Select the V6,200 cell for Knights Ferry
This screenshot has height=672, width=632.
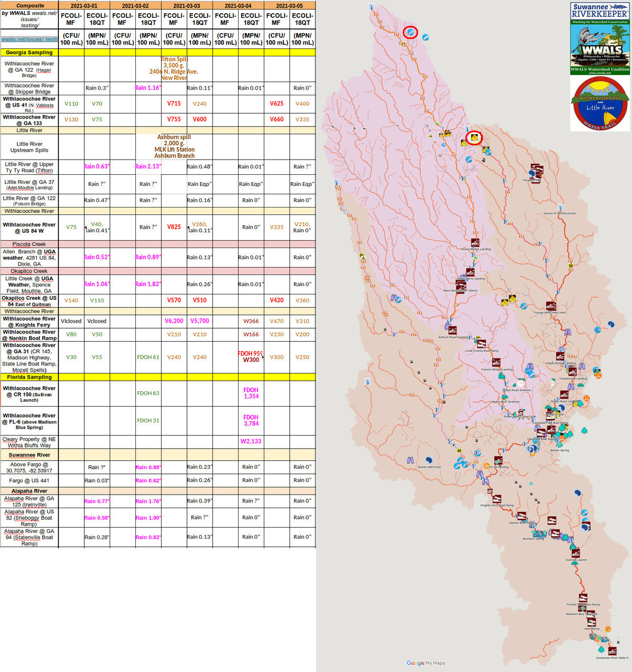(x=174, y=321)
